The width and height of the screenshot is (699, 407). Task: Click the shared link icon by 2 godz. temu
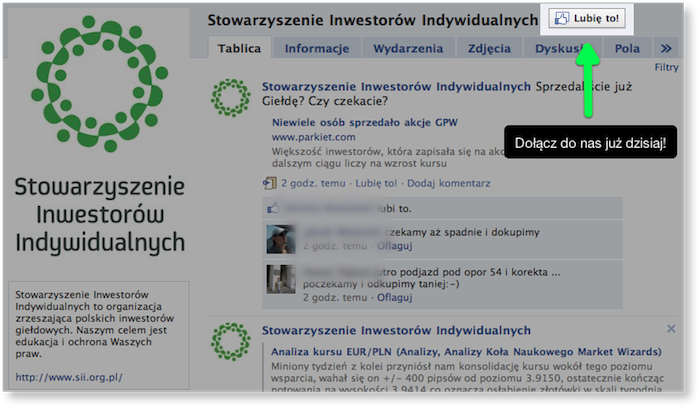(x=269, y=183)
